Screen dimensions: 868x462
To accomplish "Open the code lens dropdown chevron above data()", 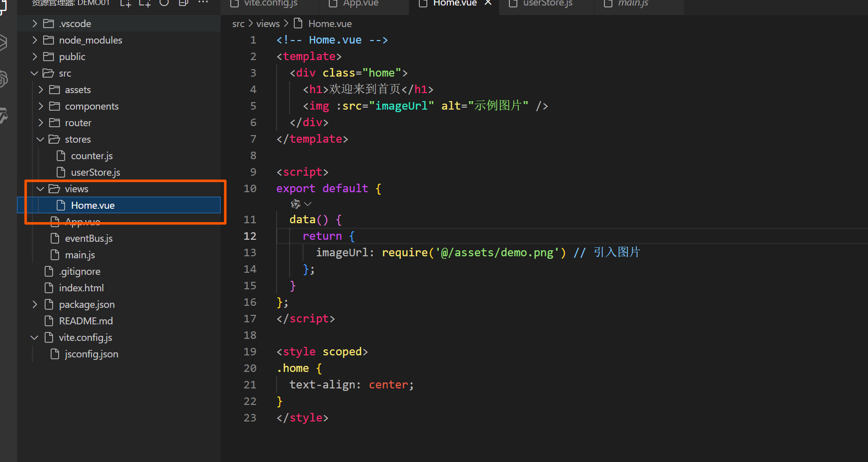I will tap(308, 204).
